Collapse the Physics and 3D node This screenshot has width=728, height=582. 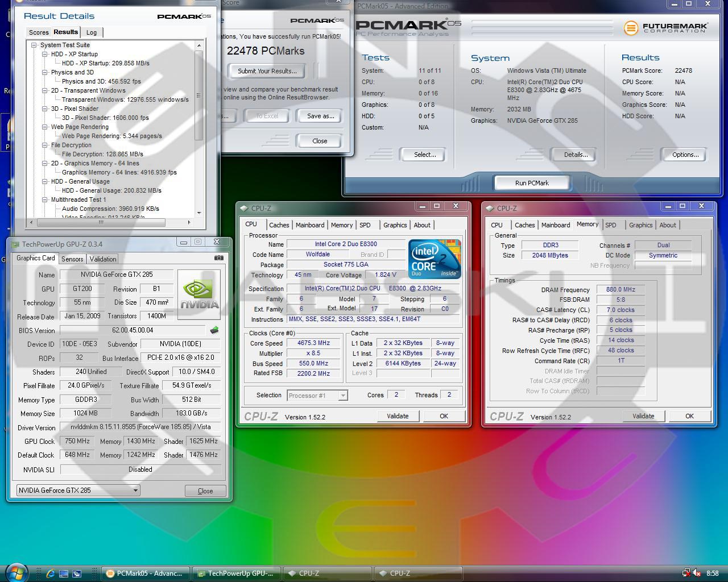pyautogui.click(x=45, y=72)
